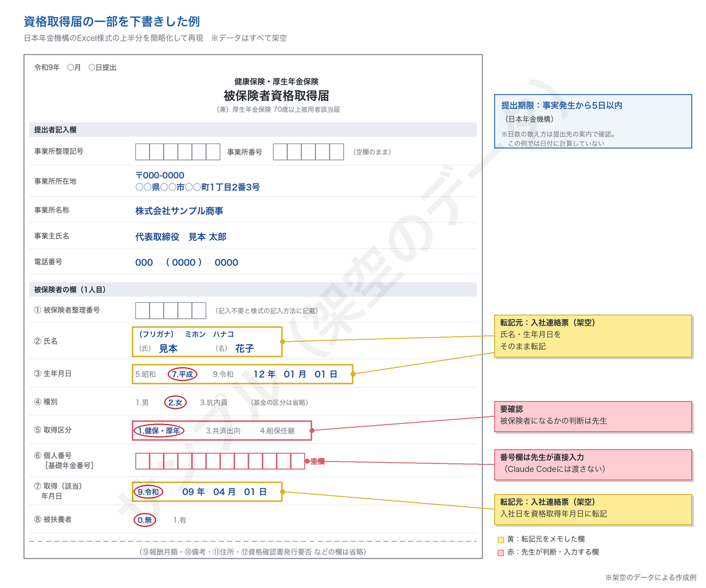The image size is (706, 588).
Task: Select 1.男 in the 種別 row
Action: pyautogui.click(x=142, y=403)
